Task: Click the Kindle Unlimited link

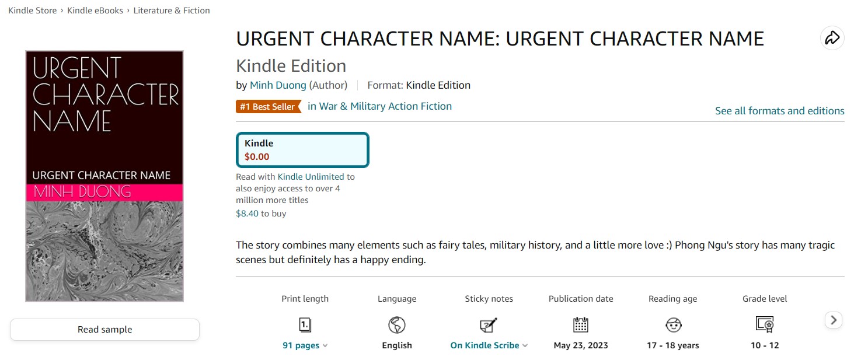Action: pos(311,177)
